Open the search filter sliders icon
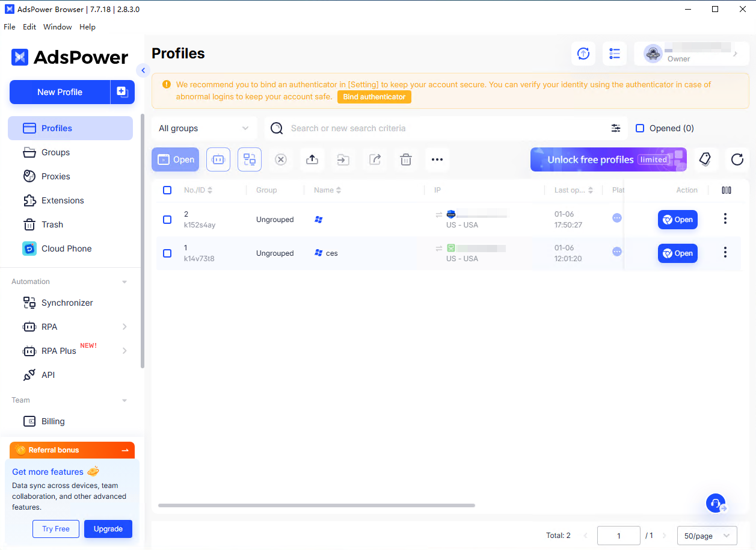This screenshot has width=756, height=550. pyautogui.click(x=616, y=128)
